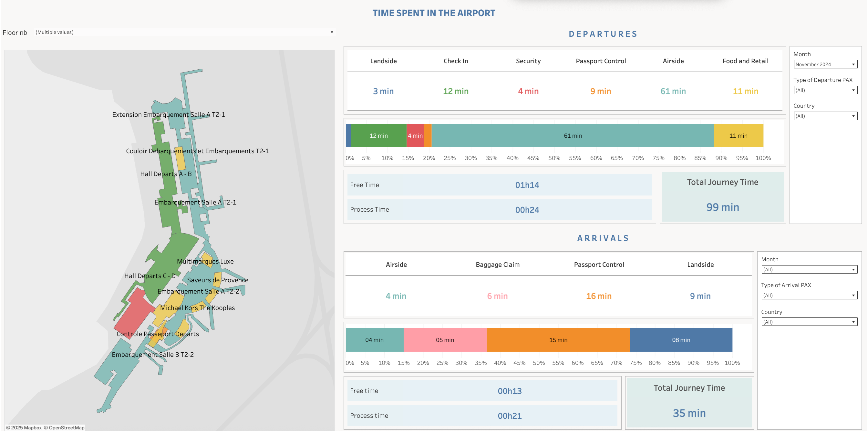Open the Arrivals Country filter dropdown
The width and height of the screenshot is (868, 431).
pyautogui.click(x=809, y=322)
